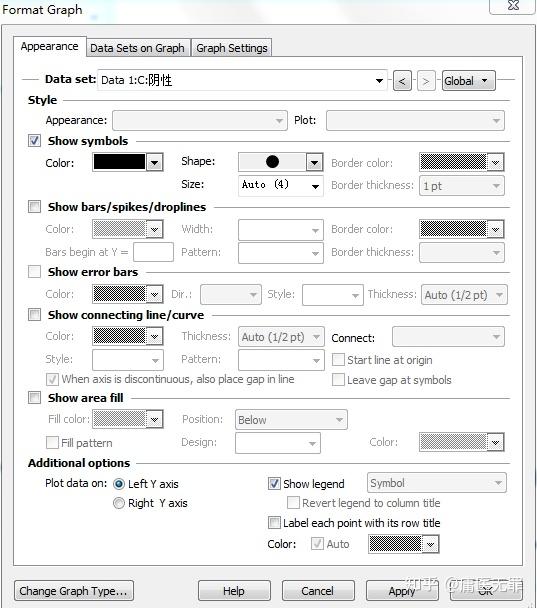Enable Show area fill
537x608 pixels.
[35, 397]
